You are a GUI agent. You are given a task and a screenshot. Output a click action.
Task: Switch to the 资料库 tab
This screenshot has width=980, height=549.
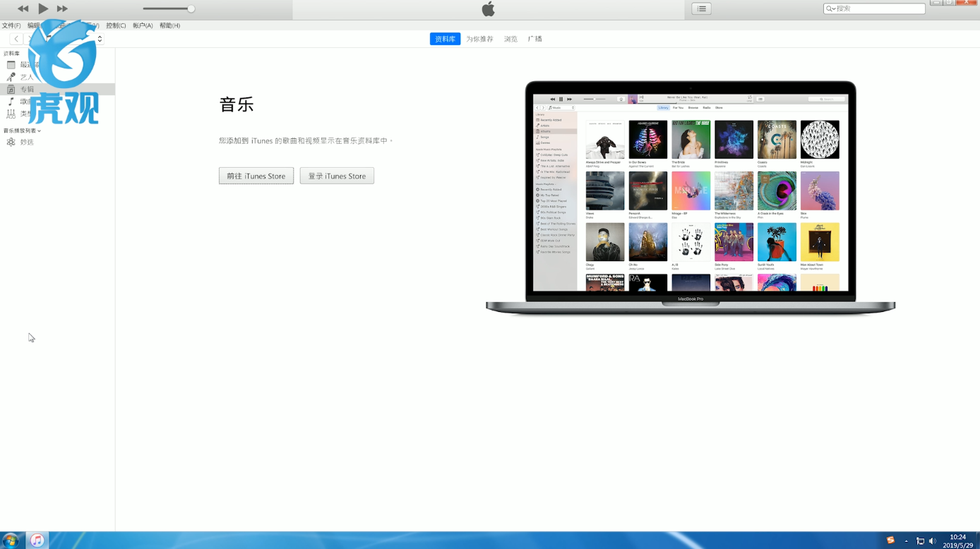(445, 39)
